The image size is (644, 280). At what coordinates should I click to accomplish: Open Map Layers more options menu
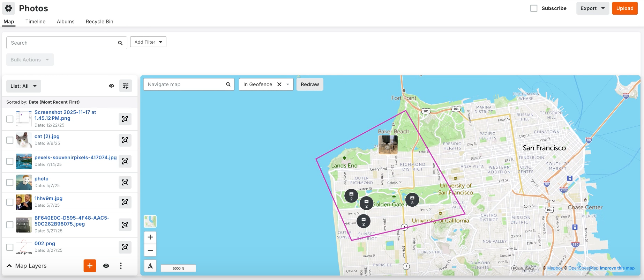[121, 266]
